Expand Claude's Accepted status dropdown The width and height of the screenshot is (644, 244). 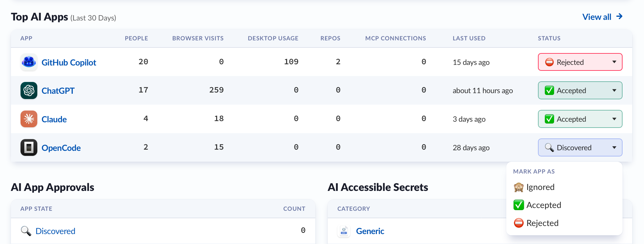(x=580, y=119)
